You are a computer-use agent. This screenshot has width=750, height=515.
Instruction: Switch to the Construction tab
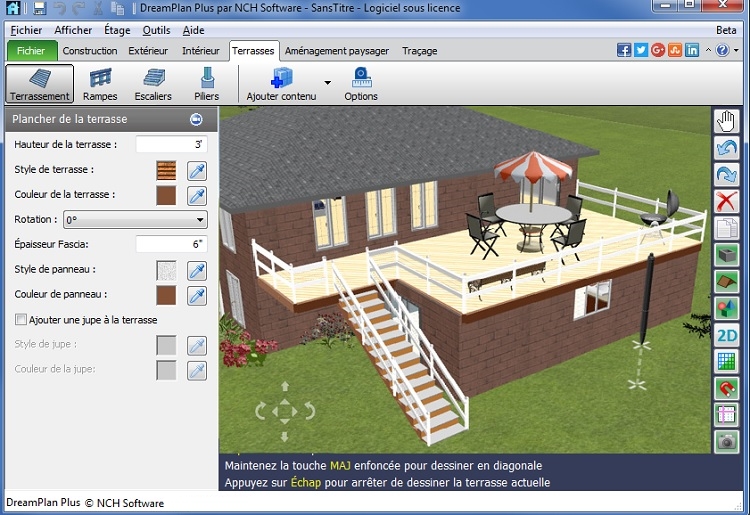(90, 51)
